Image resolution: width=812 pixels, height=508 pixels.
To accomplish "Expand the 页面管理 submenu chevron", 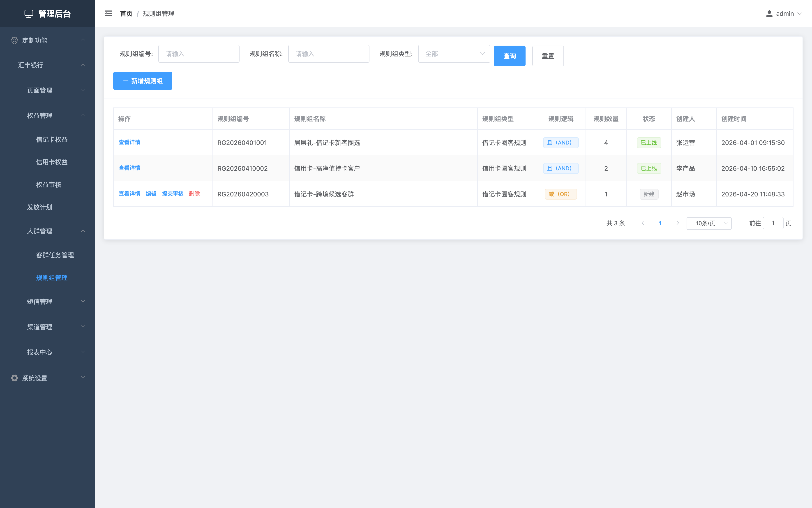I will (x=83, y=90).
